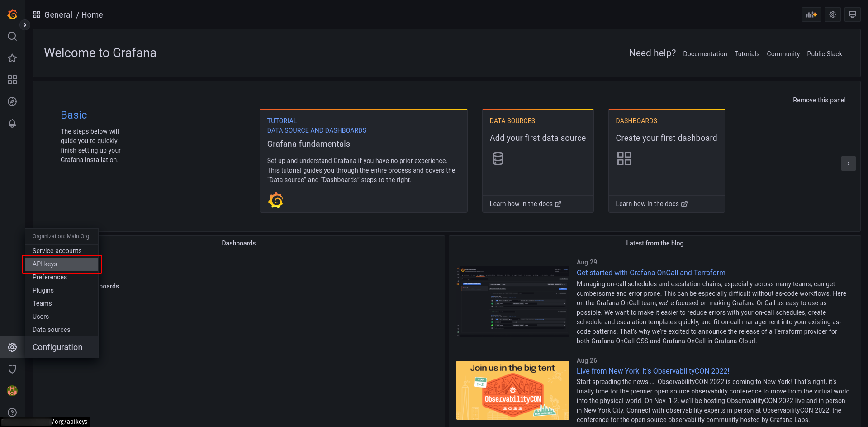Open the Alerting bell icon
Screen dimensions: 868x427
tap(12, 123)
